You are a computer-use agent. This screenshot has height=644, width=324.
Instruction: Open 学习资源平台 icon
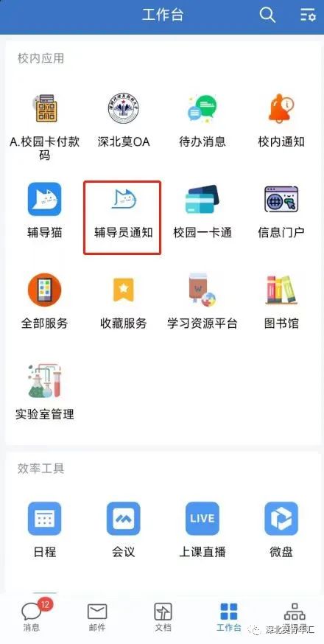[x=202, y=290]
